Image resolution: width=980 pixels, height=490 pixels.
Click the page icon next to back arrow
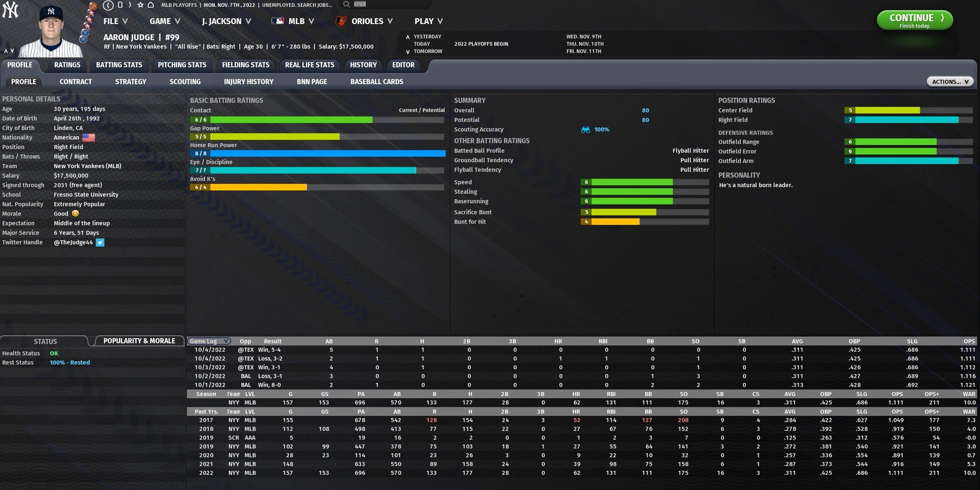120,5
